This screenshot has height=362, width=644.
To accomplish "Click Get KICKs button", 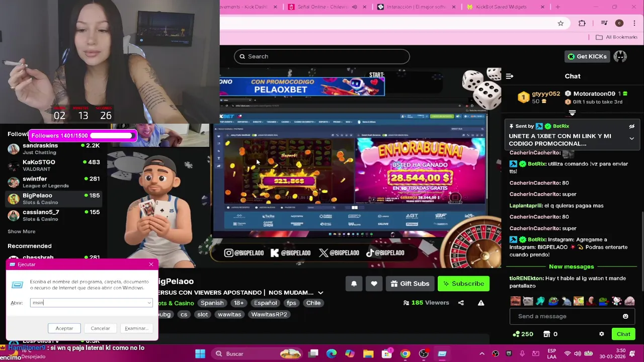I will click(587, 56).
